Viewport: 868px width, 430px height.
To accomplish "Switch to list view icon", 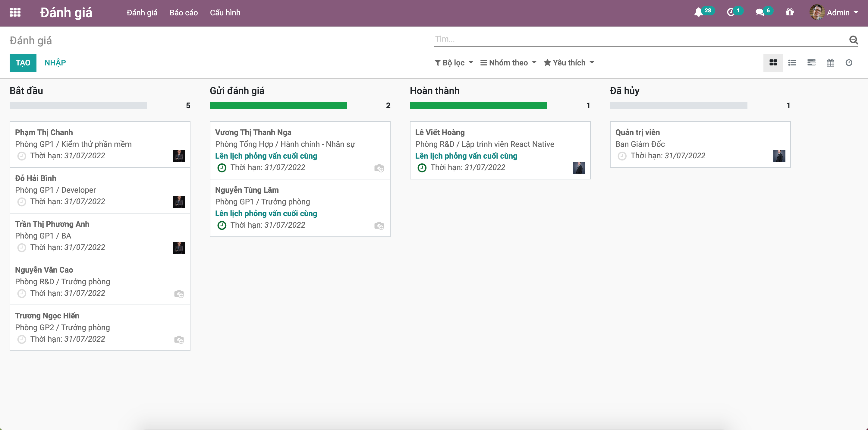I will 792,63.
